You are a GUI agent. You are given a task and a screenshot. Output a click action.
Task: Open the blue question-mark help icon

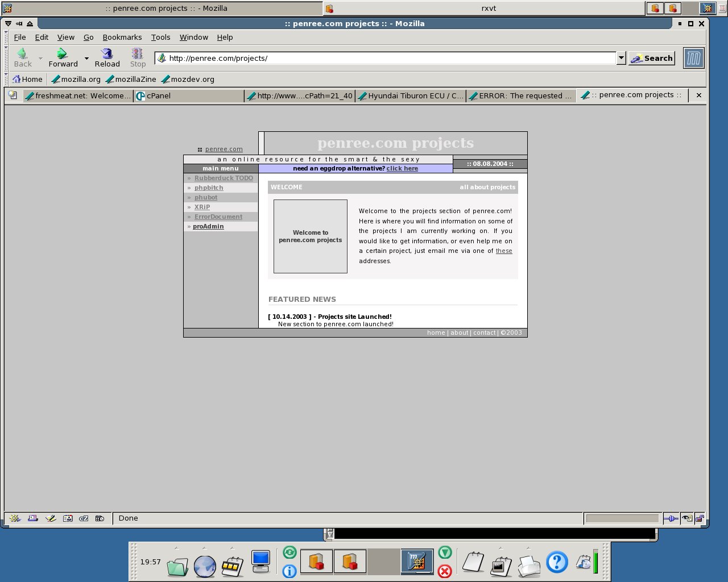[x=557, y=562]
